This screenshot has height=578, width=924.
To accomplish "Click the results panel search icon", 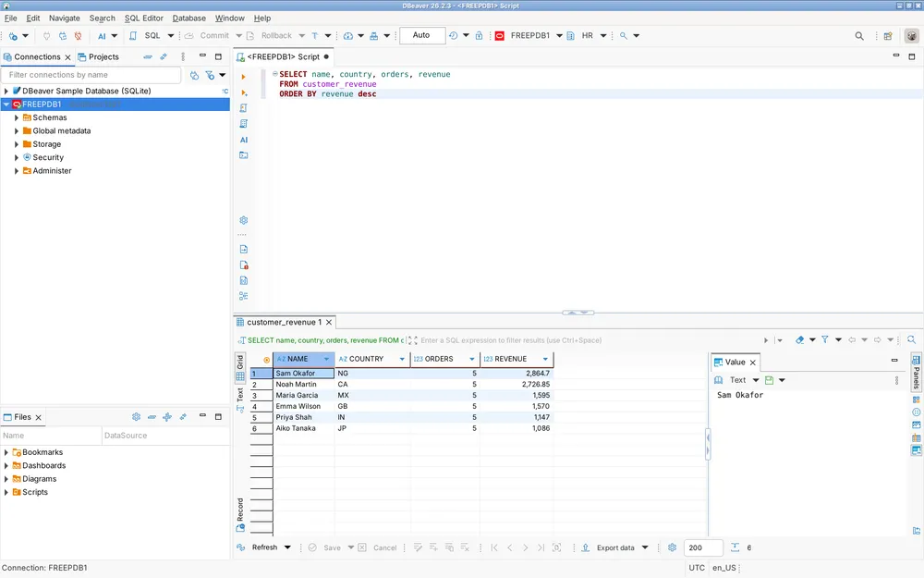I will click(911, 339).
